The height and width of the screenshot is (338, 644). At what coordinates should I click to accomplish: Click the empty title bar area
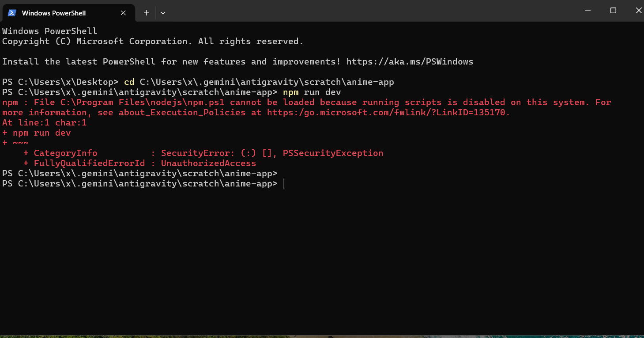[x=371, y=11]
